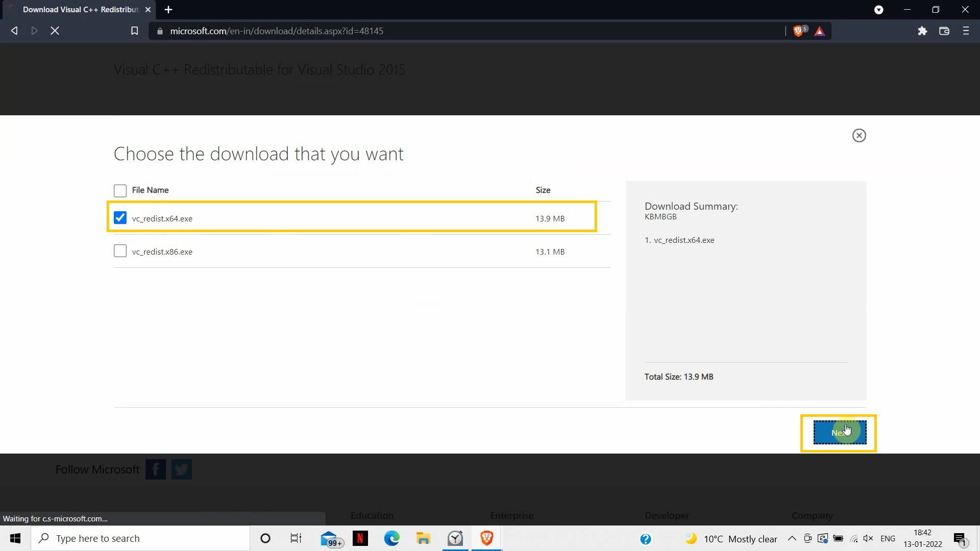Open Brave Rewards triangle icon
The height and width of the screenshot is (551, 980).
(x=820, y=32)
